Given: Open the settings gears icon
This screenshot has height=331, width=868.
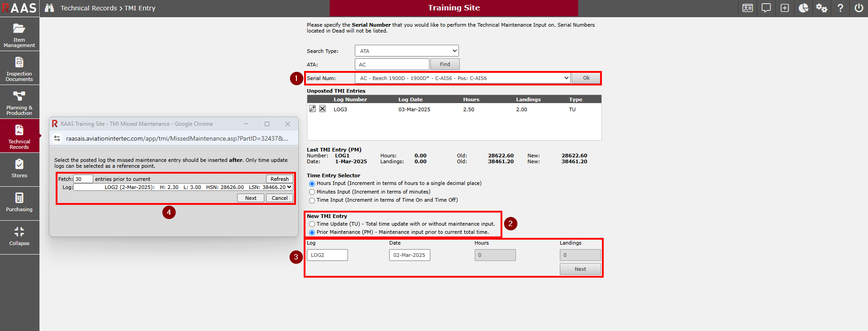Looking at the screenshot, I should [x=822, y=8].
